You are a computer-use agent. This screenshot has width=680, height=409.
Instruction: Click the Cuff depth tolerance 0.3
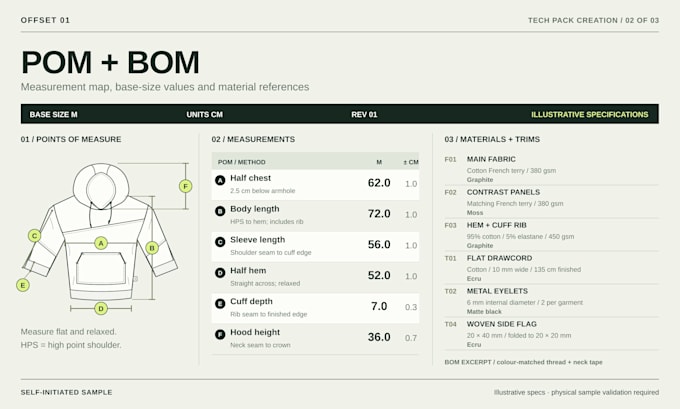coord(411,307)
